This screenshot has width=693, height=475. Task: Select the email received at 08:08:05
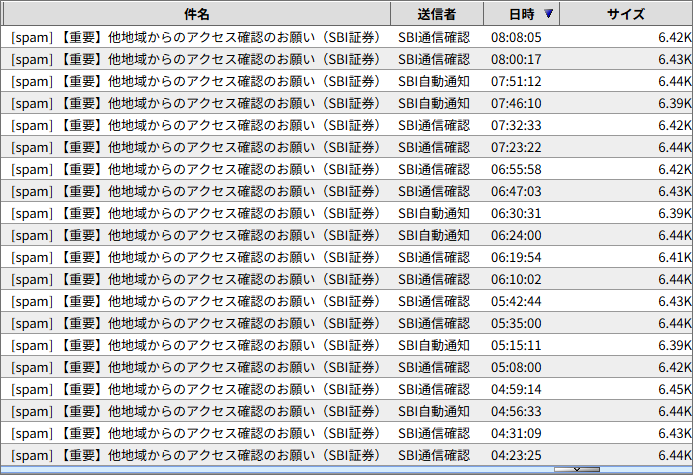346,37
